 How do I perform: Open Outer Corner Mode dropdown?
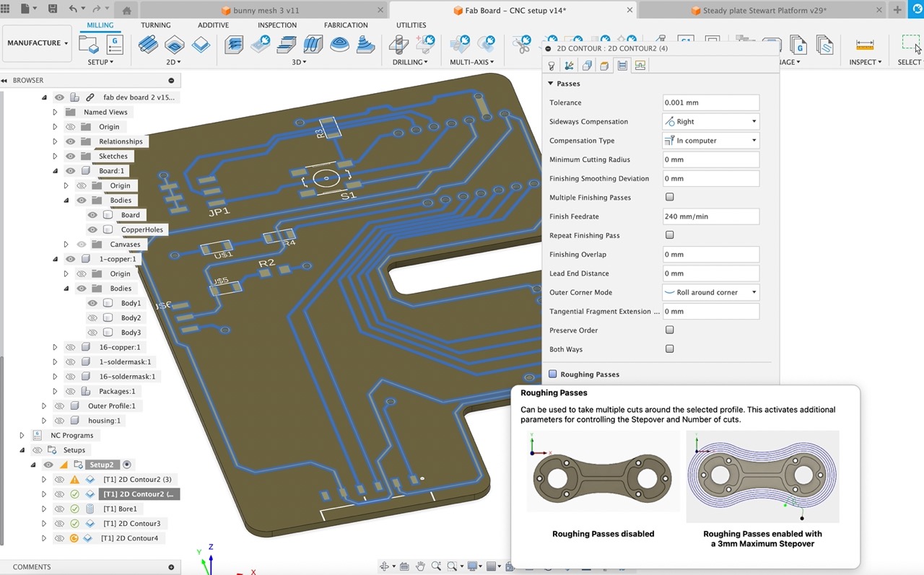pyautogui.click(x=710, y=292)
